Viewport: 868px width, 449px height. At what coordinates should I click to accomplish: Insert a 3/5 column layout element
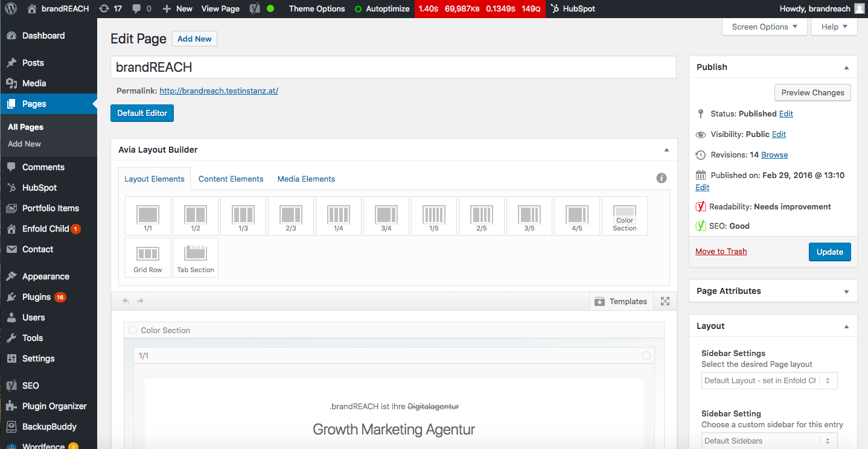pos(529,216)
